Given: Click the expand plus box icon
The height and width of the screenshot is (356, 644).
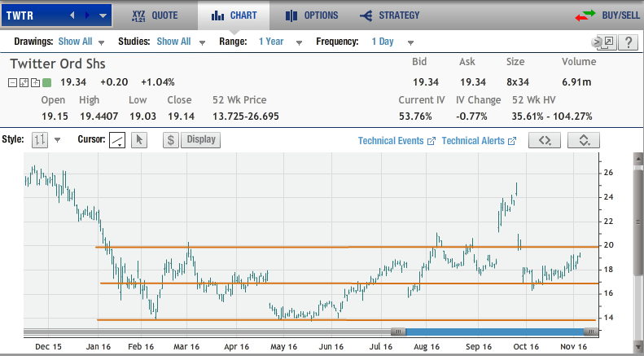Looking at the screenshot, I should (x=36, y=82).
